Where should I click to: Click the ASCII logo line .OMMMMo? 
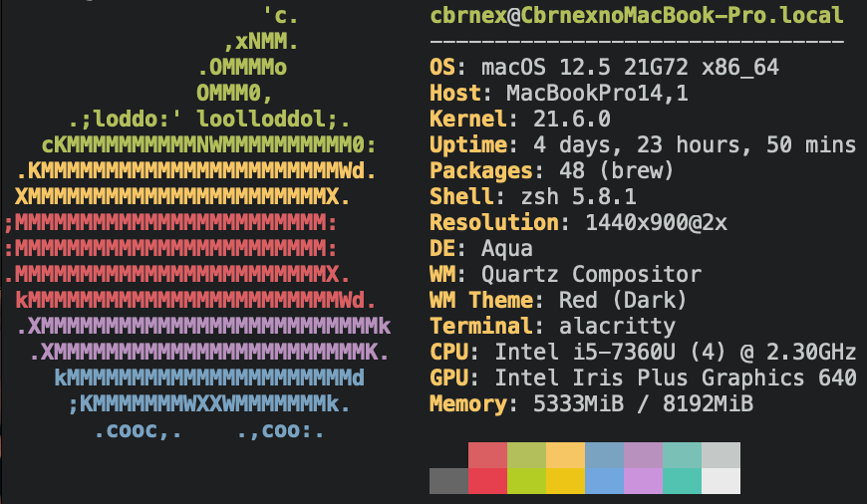pyautogui.click(x=242, y=68)
